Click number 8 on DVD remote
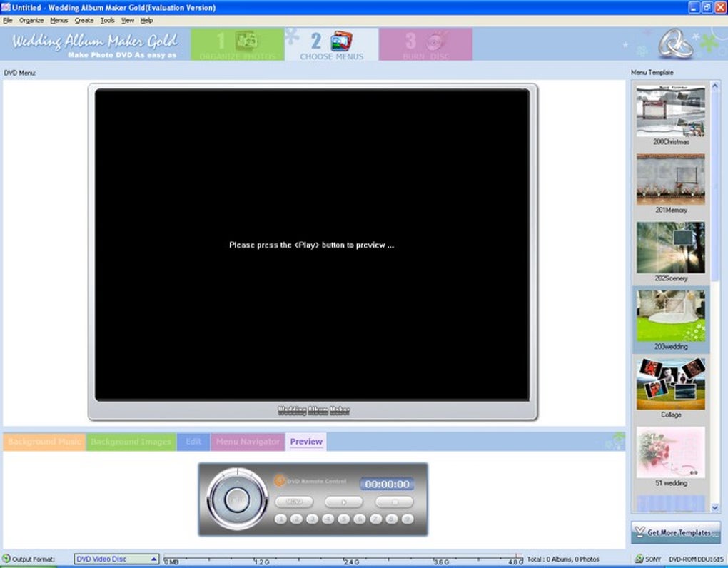 tap(391, 519)
